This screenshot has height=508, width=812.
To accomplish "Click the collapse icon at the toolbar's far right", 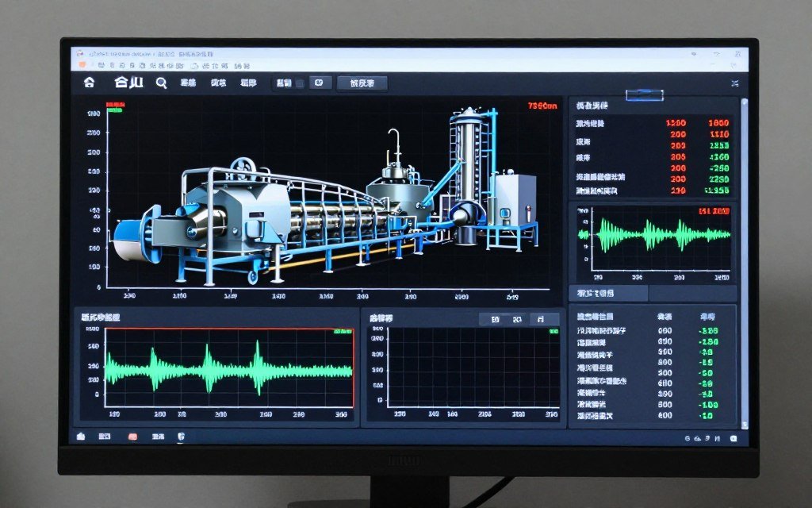I will pos(734,83).
